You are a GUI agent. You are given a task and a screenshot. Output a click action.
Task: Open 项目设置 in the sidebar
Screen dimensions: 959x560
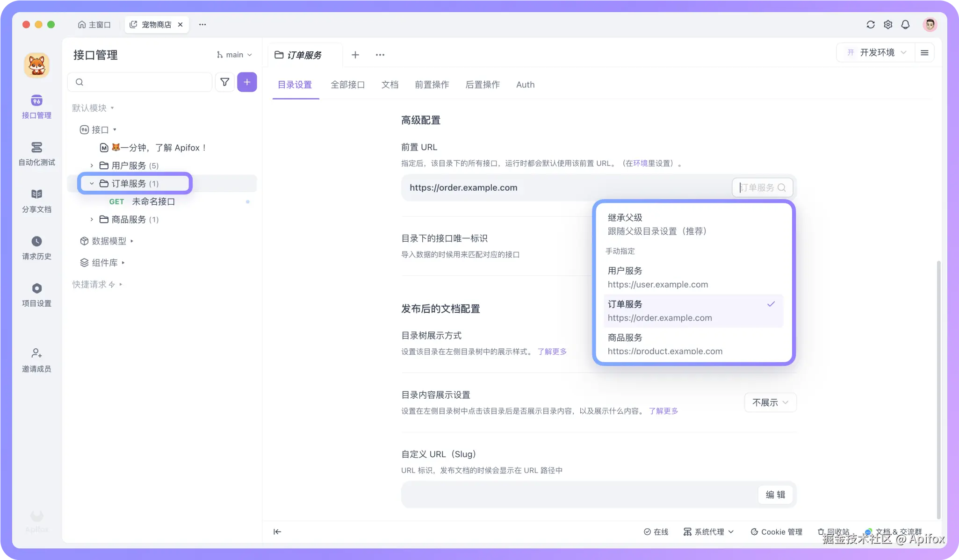(x=36, y=288)
